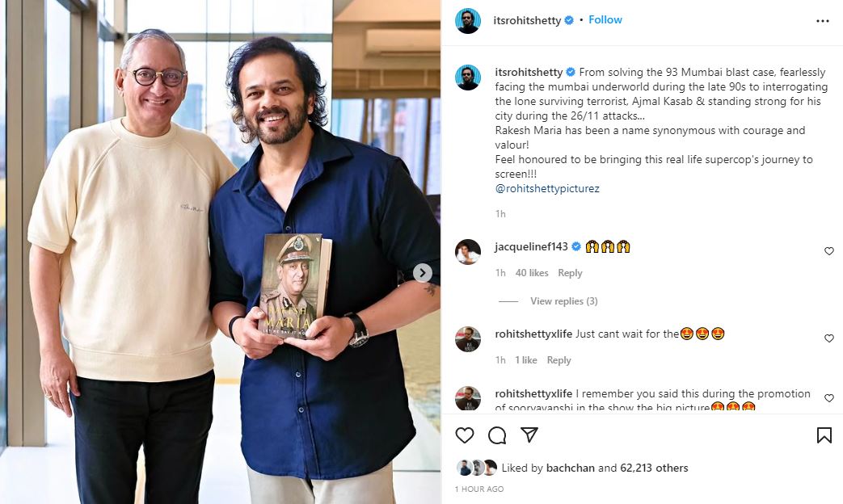Like the 'Just cant wait' comment
Image resolution: width=843 pixels, height=504 pixels.
pyautogui.click(x=829, y=338)
